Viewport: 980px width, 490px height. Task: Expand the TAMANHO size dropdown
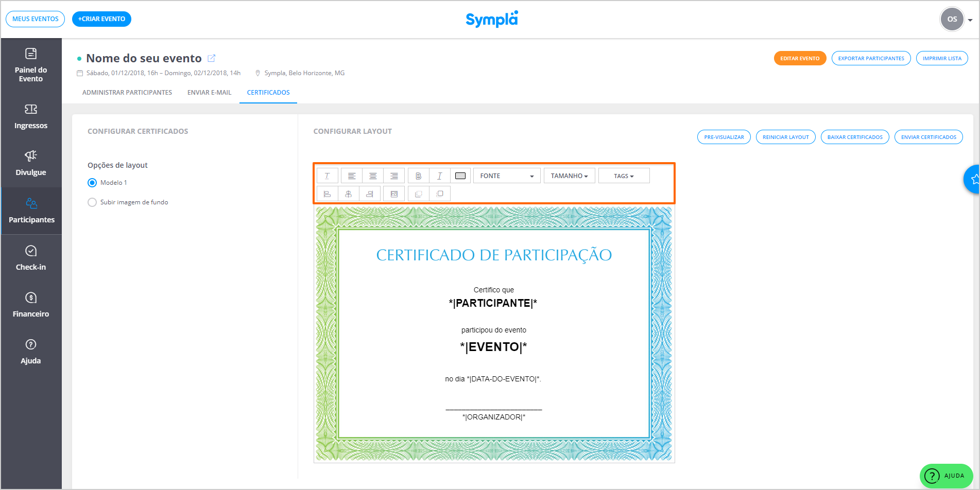(x=569, y=176)
